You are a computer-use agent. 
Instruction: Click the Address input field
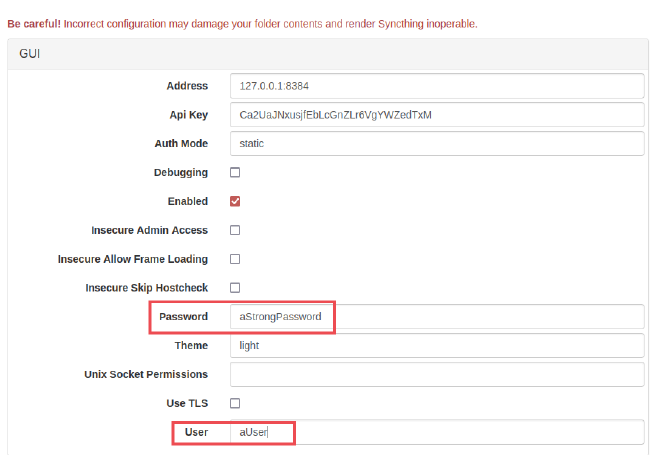point(436,86)
